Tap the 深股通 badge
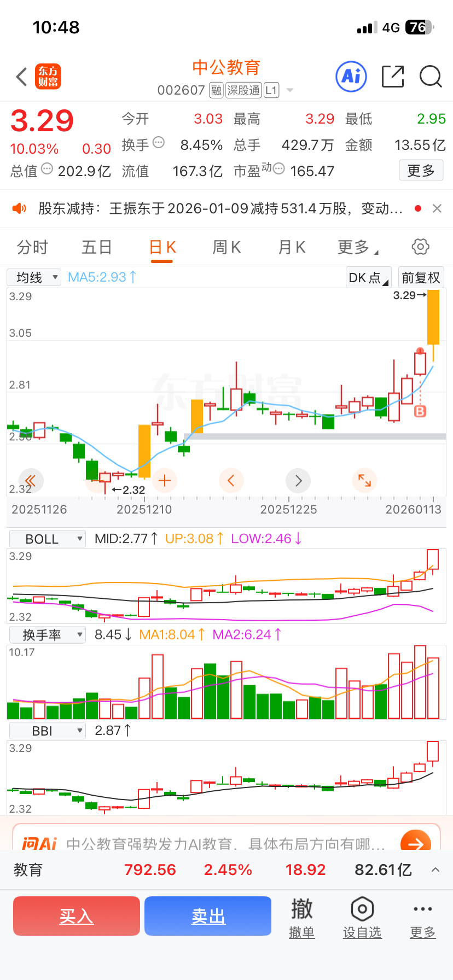 (243, 90)
